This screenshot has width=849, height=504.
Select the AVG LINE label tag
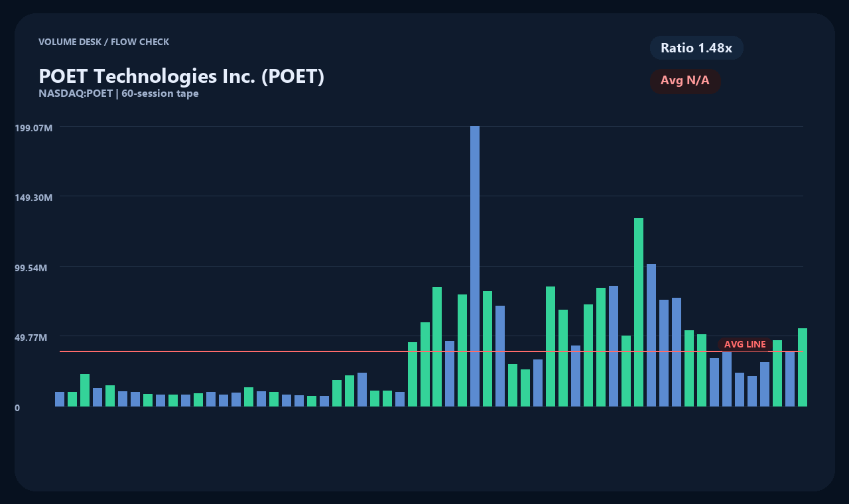click(745, 345)
